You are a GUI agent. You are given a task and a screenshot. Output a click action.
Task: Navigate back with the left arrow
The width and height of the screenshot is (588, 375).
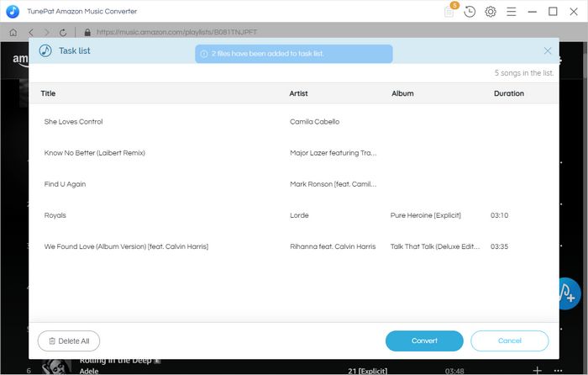click(31, 32)
